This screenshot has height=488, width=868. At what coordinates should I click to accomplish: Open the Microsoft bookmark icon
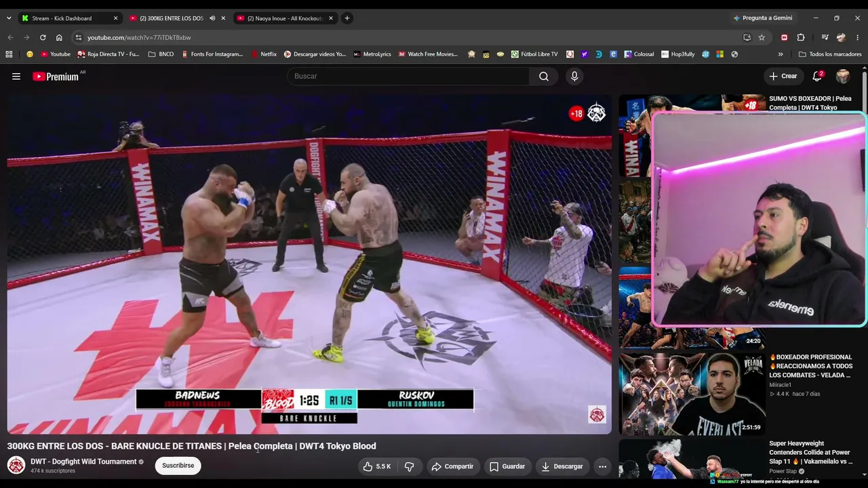(x=719, y=54)
